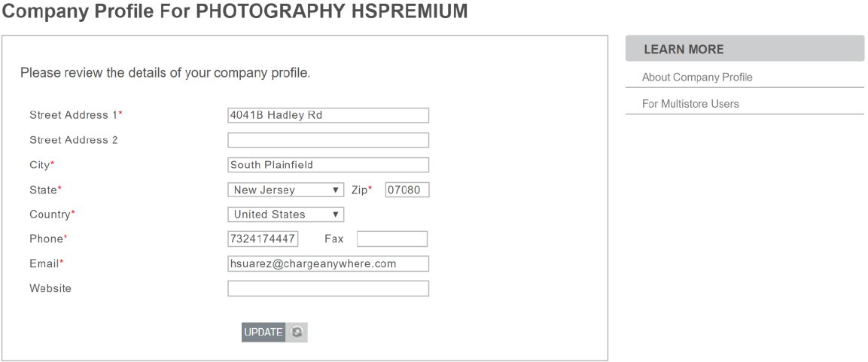Focus the Phone number input
Screen dimensions: 868x362
coord(263,239)
